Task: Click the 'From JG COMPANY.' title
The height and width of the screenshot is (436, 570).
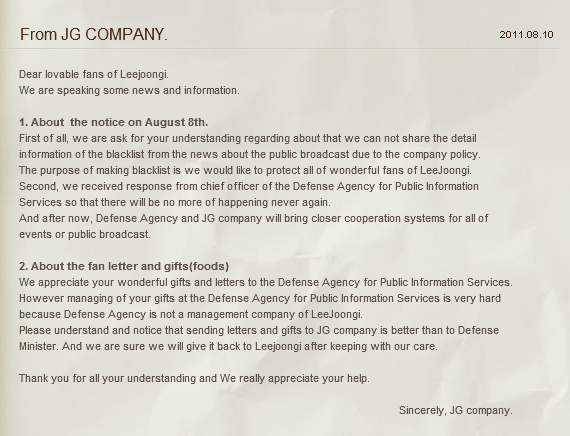Action: tap(94, 35)
